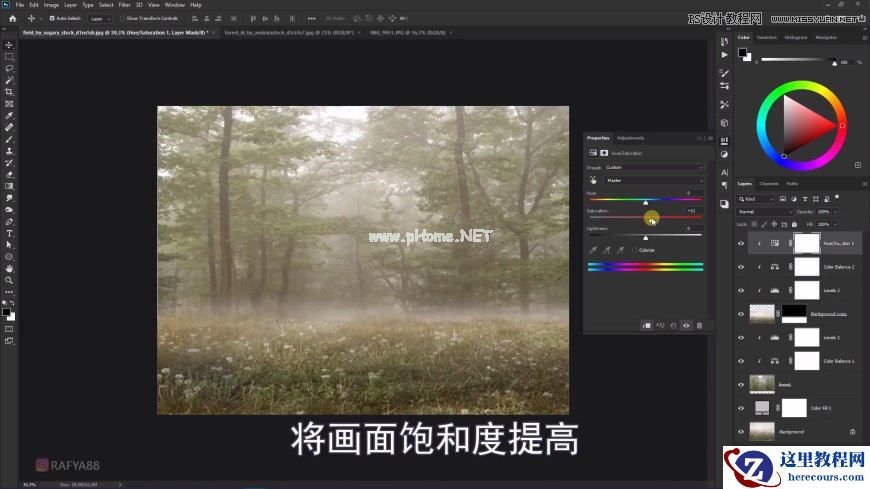Click the Lightness slider handle
870x489 pixels.
(x=645, y=238)
